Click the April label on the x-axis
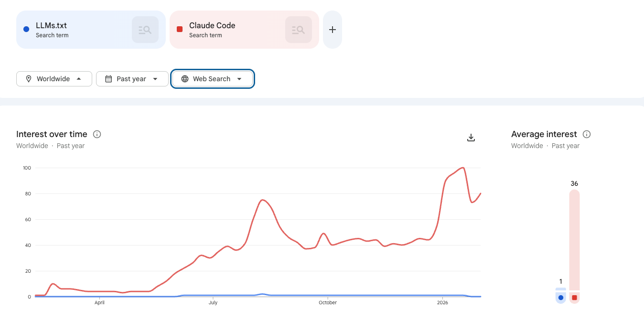Image resolution: width=644 pixels, height=331 pixels. (99, 303)
